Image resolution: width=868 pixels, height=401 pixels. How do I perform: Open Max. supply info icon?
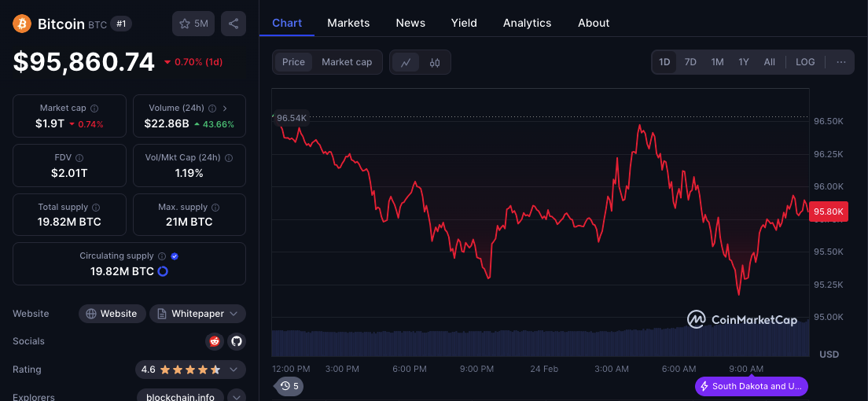click(x=215, y=207)
